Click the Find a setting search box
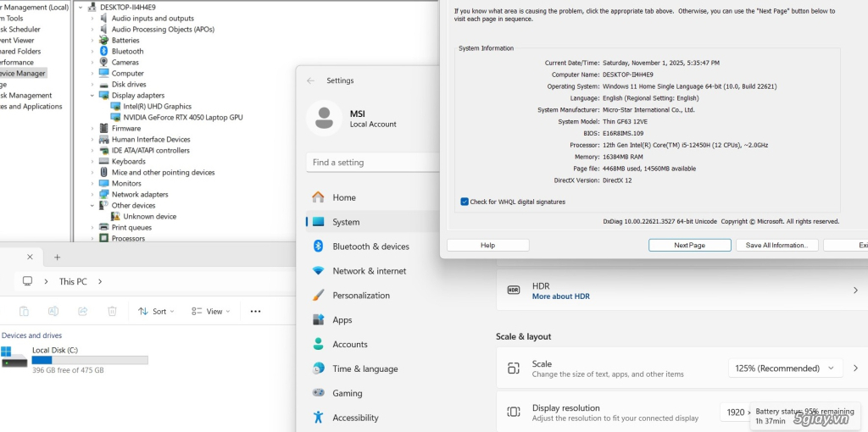 (373, 163)
